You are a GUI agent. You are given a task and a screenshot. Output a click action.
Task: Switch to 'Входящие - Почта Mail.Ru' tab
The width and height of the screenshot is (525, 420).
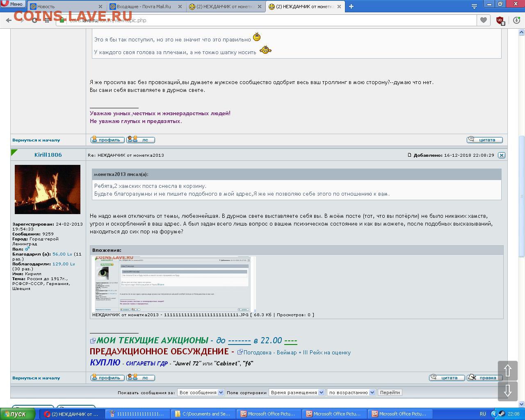pyautogui.click(x=146, y=7)
